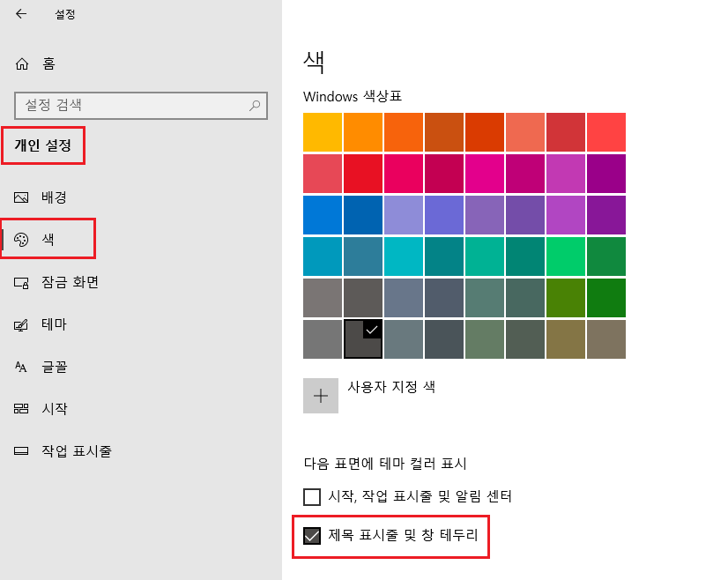Choose the bright red swatch ending first row
The image size is (728, 580).
point(606,132)
